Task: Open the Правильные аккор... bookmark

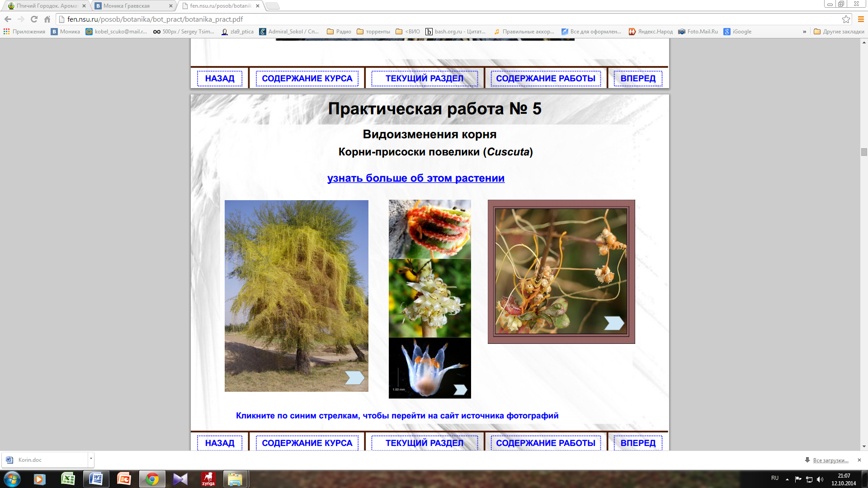Action: click(524, 32)
